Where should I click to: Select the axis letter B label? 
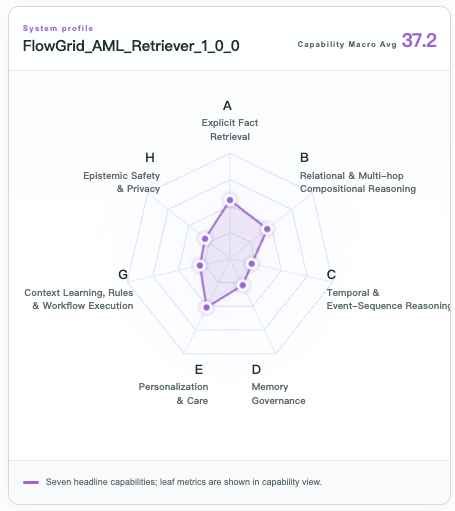[304, 157]
